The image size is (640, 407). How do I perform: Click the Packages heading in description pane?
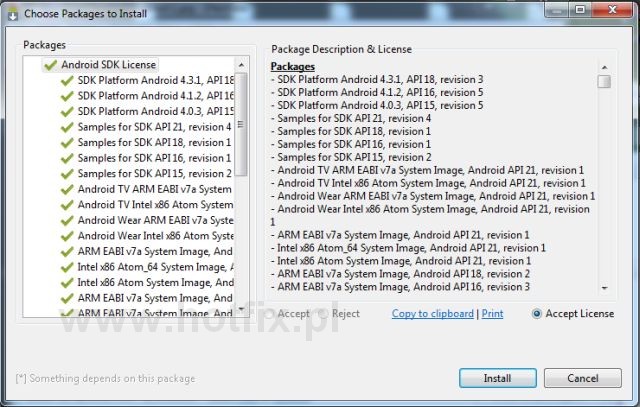pyautogui.click(x=293, y=67)
